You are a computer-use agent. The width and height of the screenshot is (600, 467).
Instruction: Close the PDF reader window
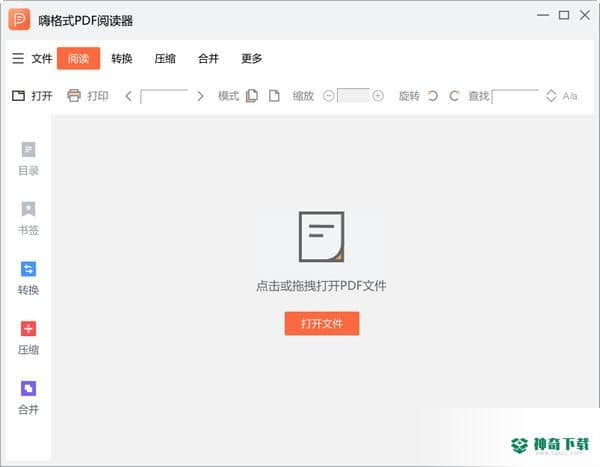click(x=585, y=15)
